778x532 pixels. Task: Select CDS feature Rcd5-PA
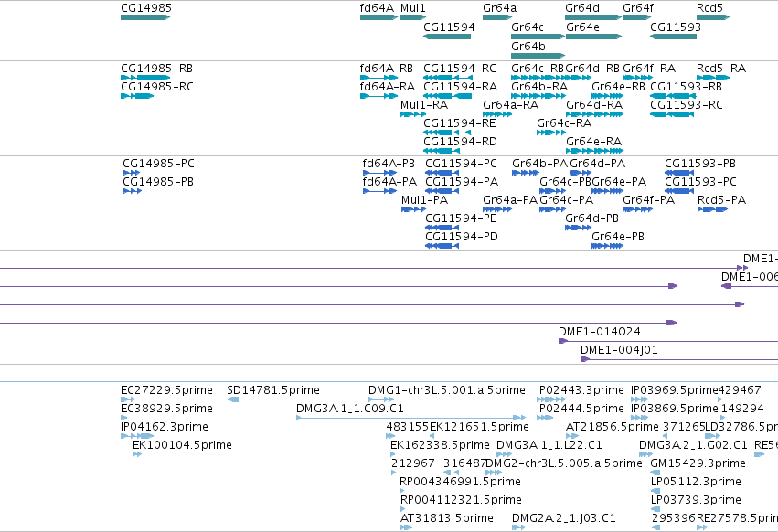click(x=712, y=209)
